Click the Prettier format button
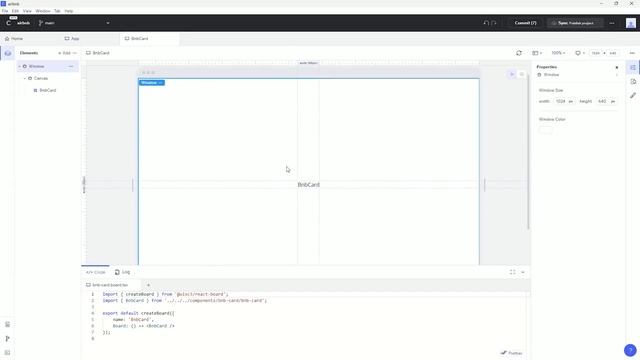The image size is (640, 360). pos(512,353)
